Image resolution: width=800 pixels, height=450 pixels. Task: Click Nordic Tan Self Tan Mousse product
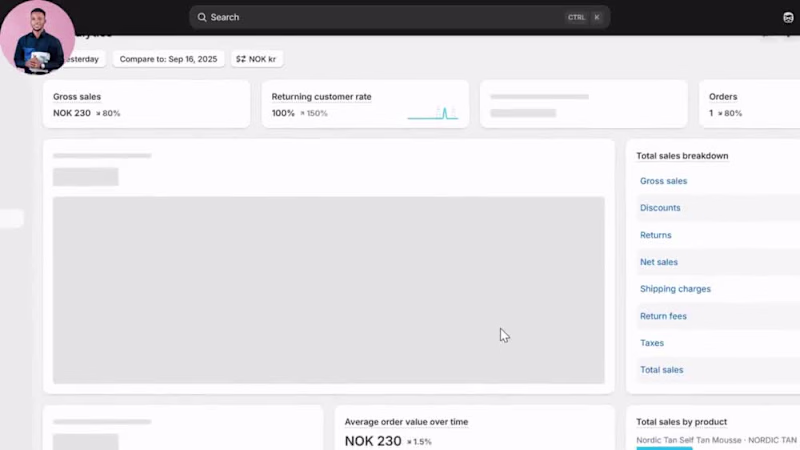716,440
